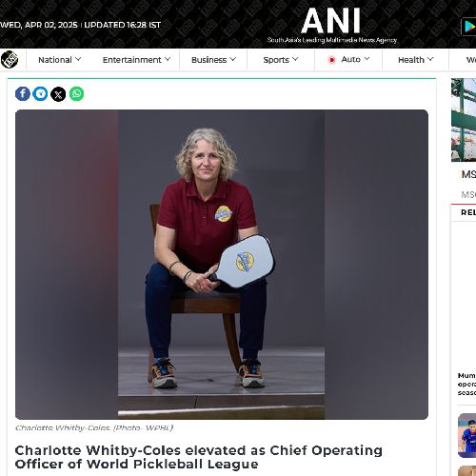
Task: Expand the National dropdown chevron
Action: pos(78,59)
